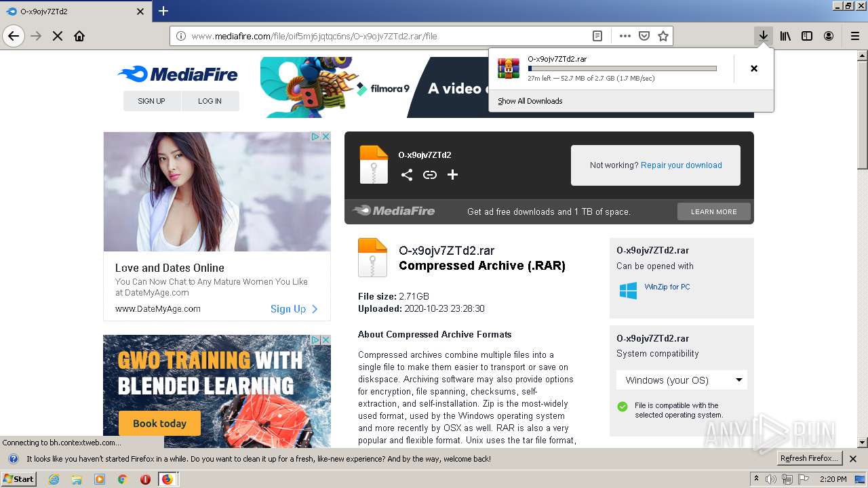Image resolution: width=868 pixels, height=488 pixels.
Task: Dismiss the Firefox refresh notification bar
Action: [854, 459]
